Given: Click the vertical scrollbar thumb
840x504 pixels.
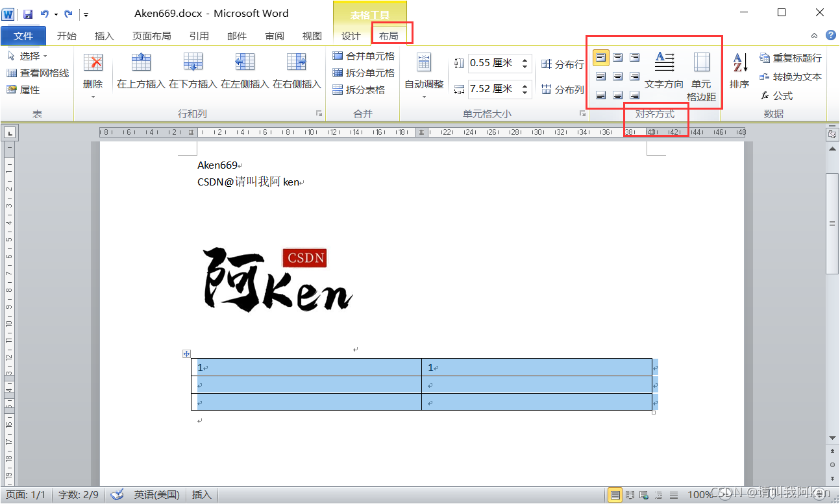Looking at the screenshot, I should point(832,224).
